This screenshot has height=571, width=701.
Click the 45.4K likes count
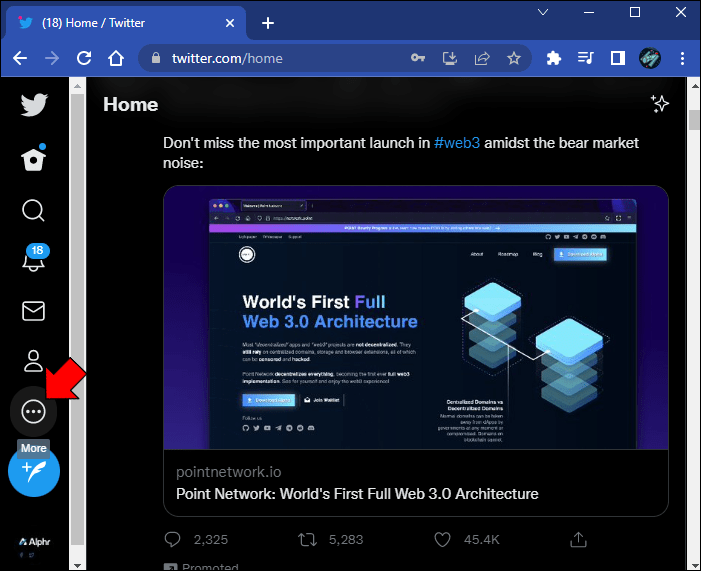(x=481, y=540)
